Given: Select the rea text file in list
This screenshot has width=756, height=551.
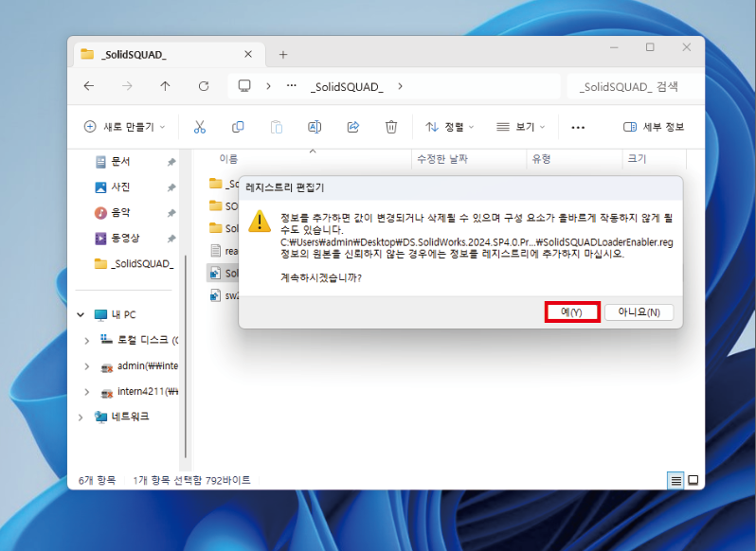Looking at the screenshot, I should pos(224,251).
